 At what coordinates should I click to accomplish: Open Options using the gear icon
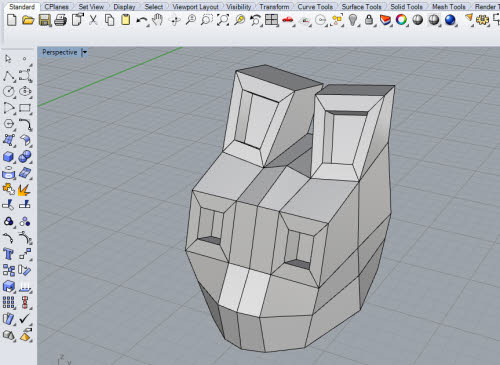(x=482, y=20)
